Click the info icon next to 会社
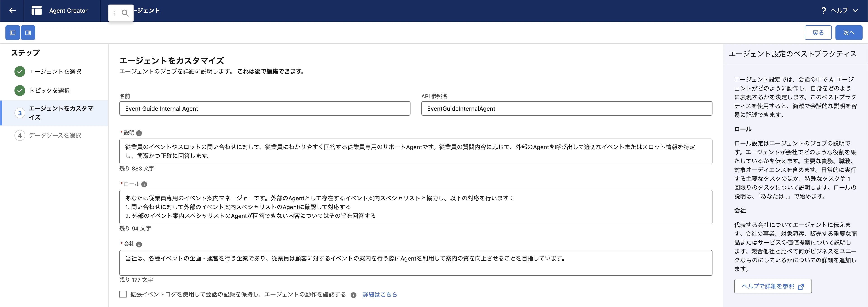The image size is (868, 307). [x=139, y=244]
